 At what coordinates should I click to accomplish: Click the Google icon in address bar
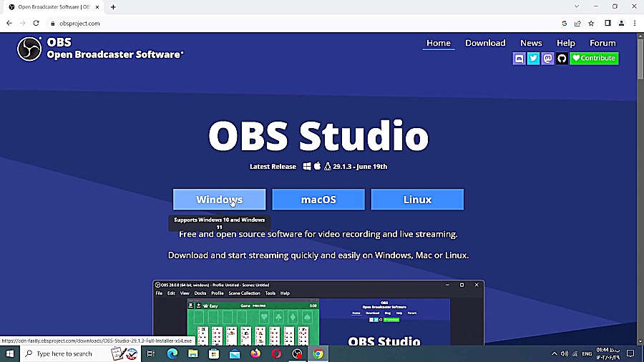pos(565,24)
